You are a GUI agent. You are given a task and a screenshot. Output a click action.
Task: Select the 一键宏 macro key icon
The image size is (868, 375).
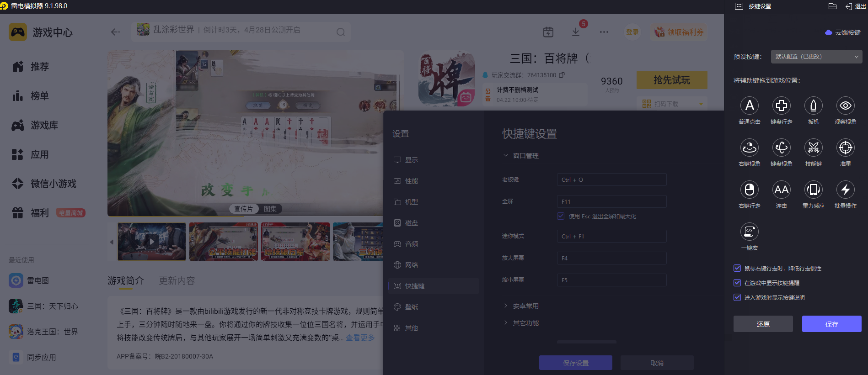tap(749, 232)
